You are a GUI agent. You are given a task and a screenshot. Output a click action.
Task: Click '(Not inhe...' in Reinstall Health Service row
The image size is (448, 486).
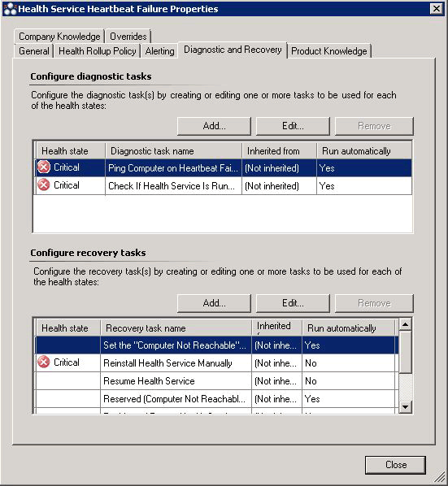(x=276, y=363)
